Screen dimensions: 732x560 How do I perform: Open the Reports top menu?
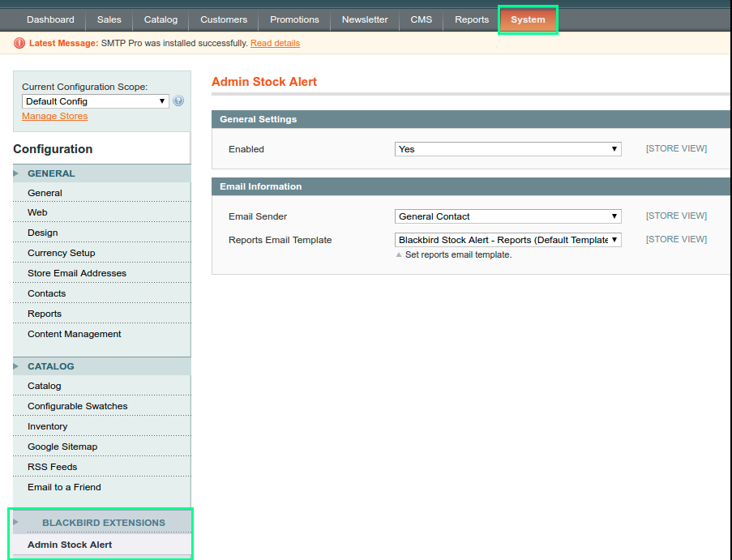click(x=472, y=19)
